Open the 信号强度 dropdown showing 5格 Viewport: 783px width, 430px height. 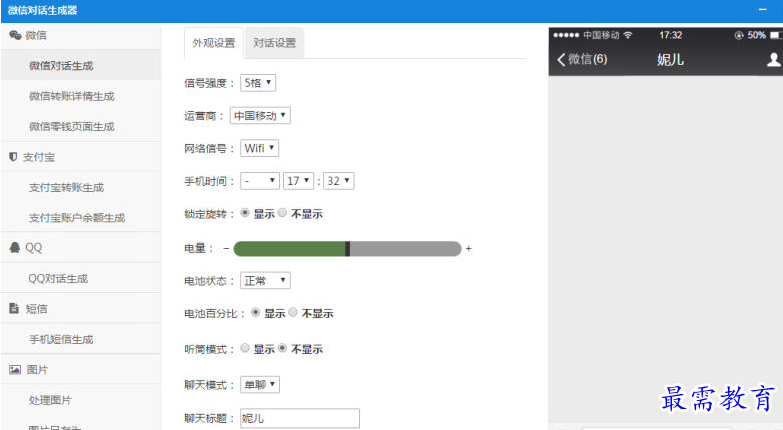[x=258, y=83]
